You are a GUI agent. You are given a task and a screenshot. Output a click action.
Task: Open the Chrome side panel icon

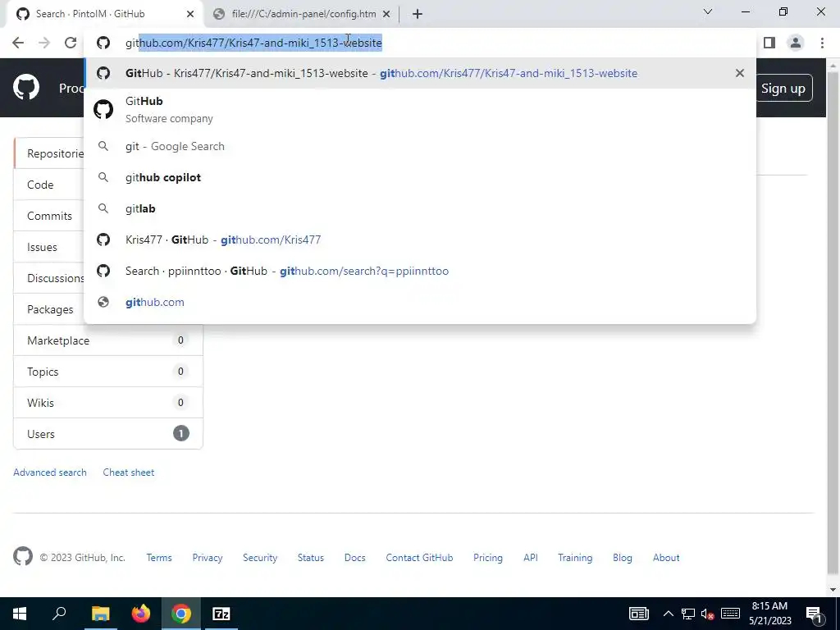[769, 43]
